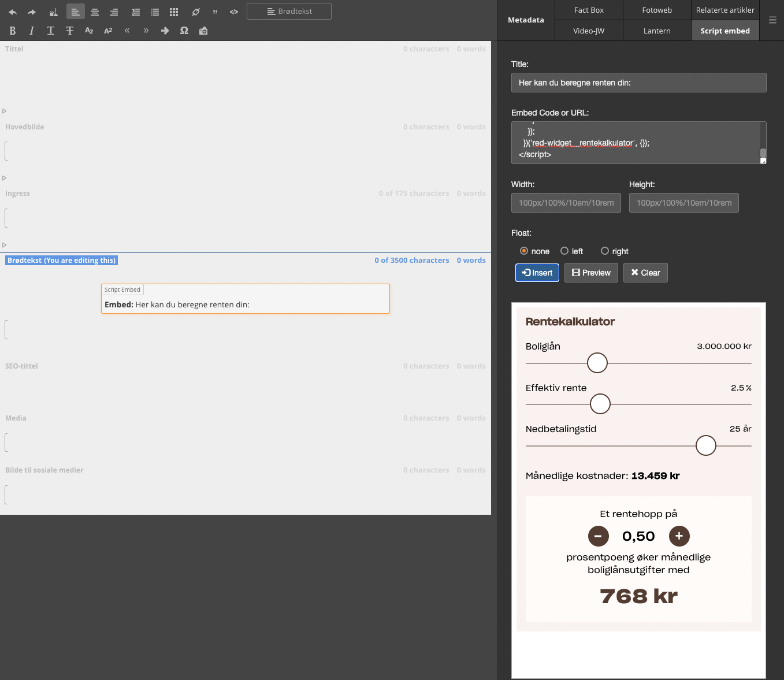Click the link/unlink chain icon

coord(196,12)
